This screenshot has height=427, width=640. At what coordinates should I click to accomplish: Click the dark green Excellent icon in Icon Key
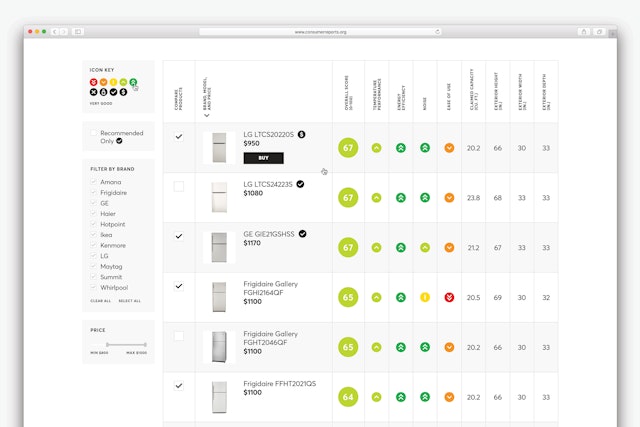point(133,82)
